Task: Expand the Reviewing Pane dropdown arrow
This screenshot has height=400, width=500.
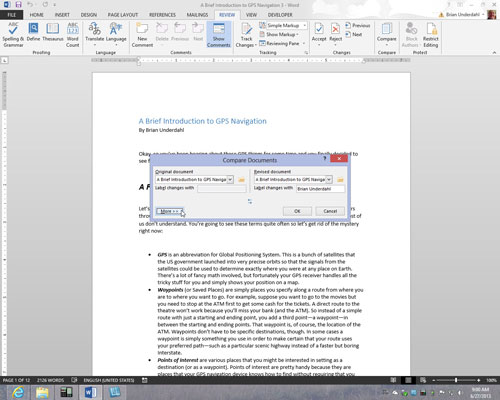Action: click(304, 43)
